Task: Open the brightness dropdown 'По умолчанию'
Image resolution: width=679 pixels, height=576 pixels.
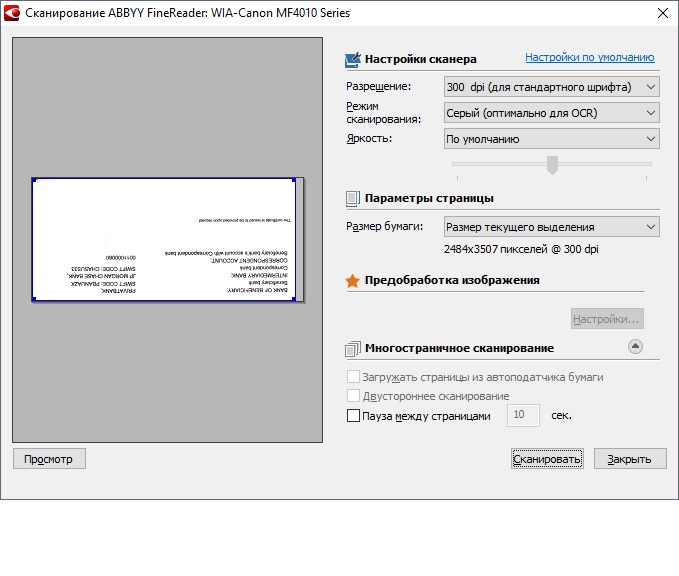Action: click(x=551, y=139)
